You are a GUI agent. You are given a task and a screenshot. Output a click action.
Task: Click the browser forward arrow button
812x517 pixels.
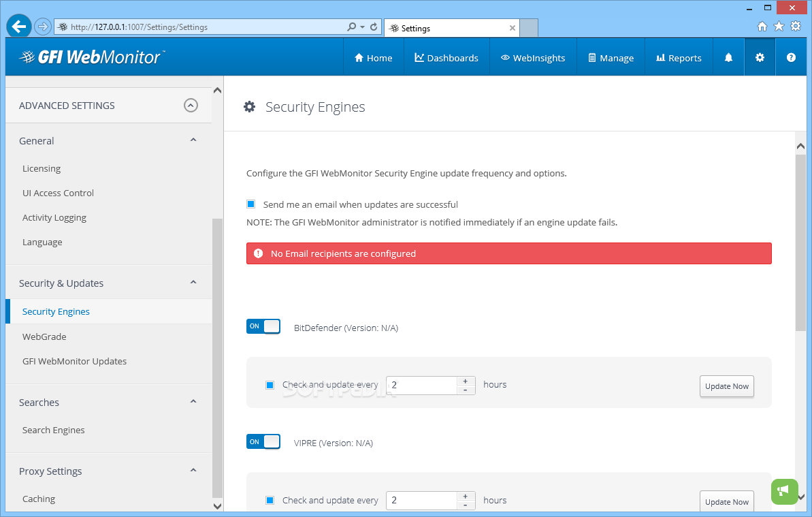43,27
